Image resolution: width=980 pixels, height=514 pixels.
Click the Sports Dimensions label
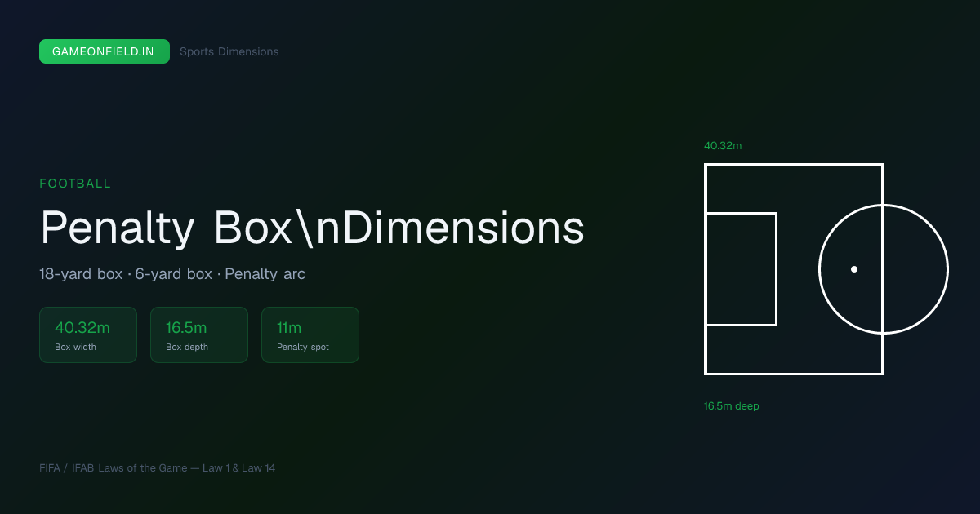(x=229, y=51)
